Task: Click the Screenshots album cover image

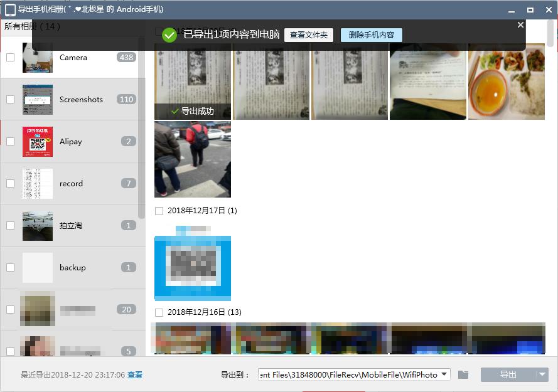Action: [37, 99]
